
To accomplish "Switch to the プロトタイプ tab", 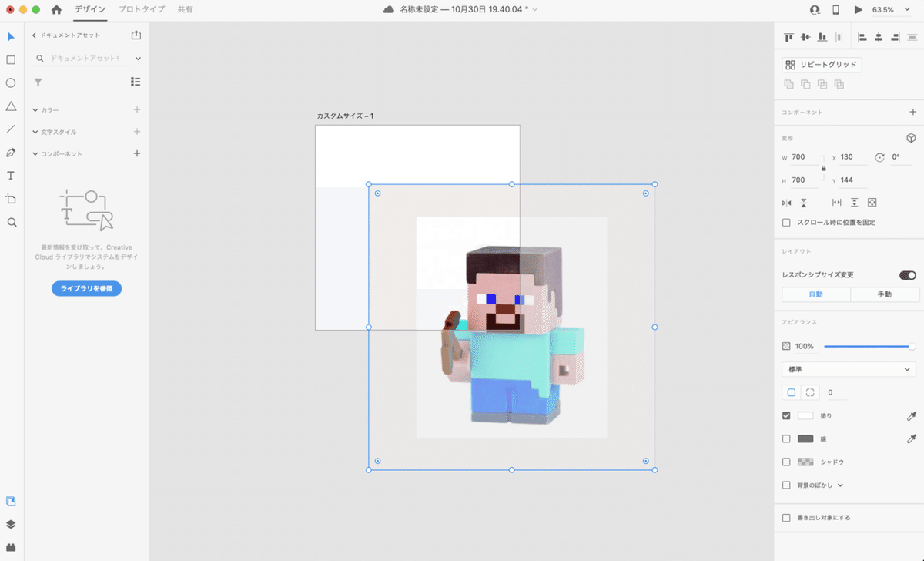I will point(142,9).
